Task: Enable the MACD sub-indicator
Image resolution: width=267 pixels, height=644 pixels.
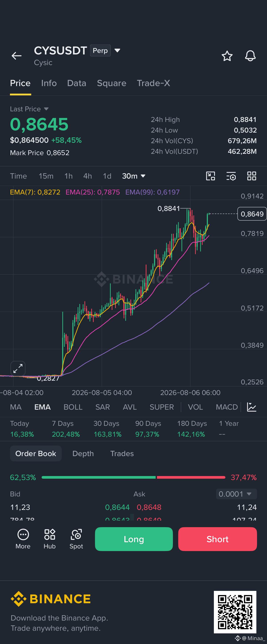Action: (227, 407)
